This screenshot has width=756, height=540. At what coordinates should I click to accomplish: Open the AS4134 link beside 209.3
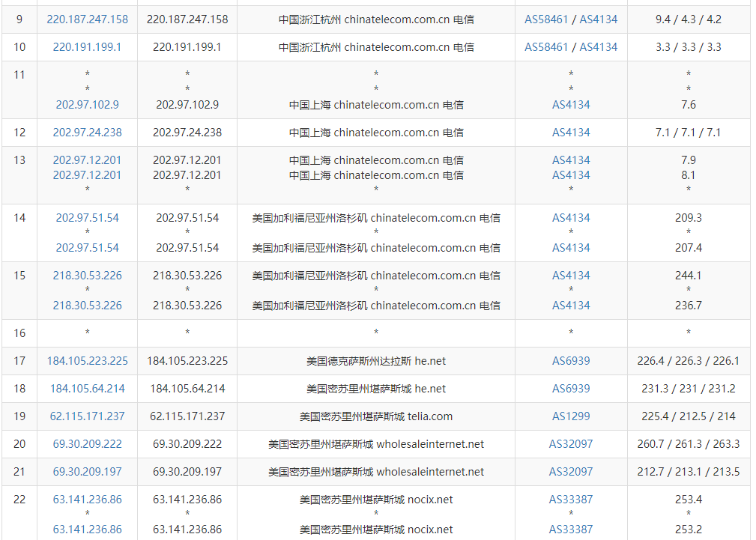(x=571, y=218)
